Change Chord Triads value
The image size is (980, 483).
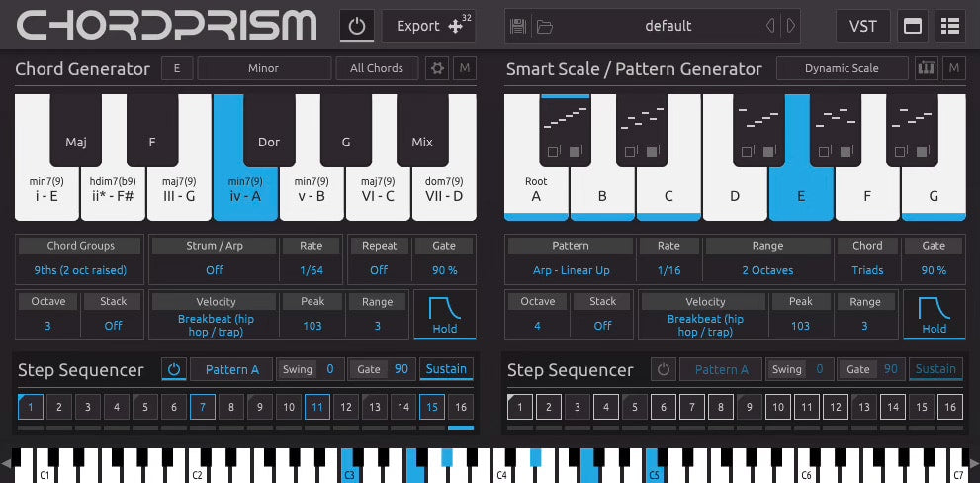(867, 270)
